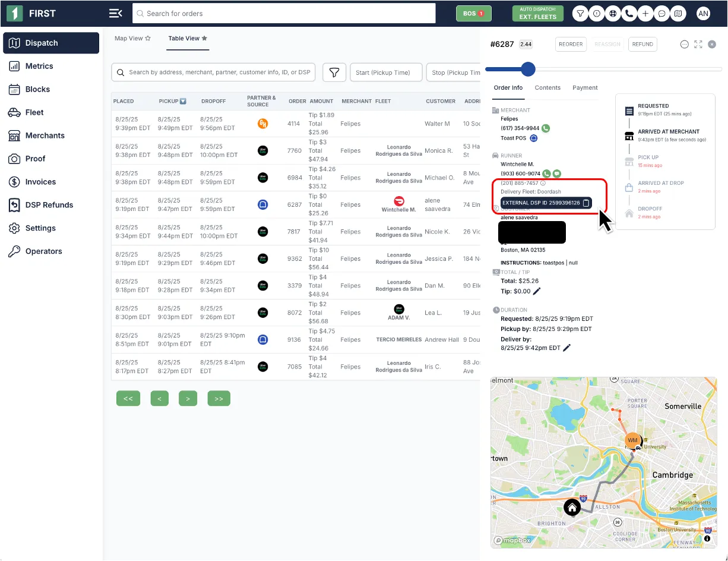Viewport: 728px width, 561px height.
Task: Call the merchant via green phone icon
Action: click(546, 128)
